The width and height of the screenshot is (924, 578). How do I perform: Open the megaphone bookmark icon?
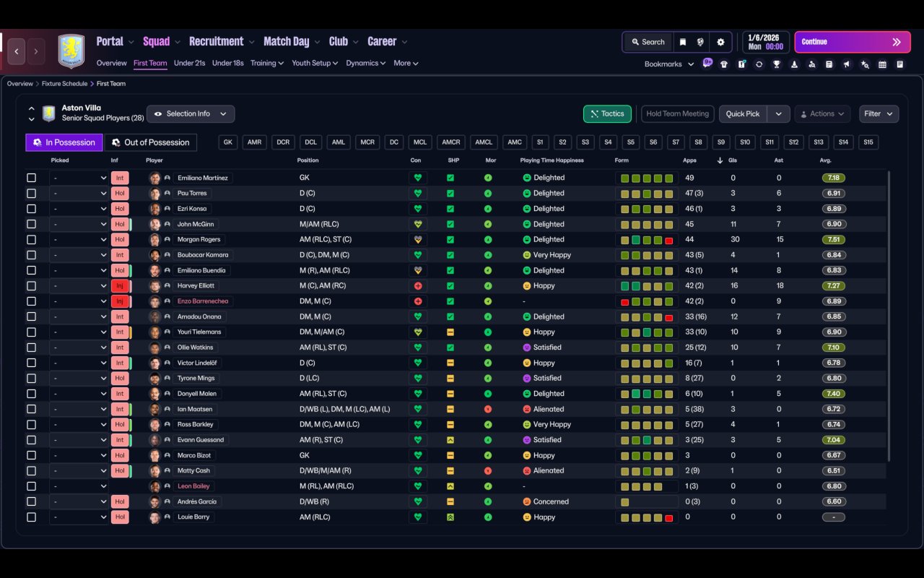[847, 64]
